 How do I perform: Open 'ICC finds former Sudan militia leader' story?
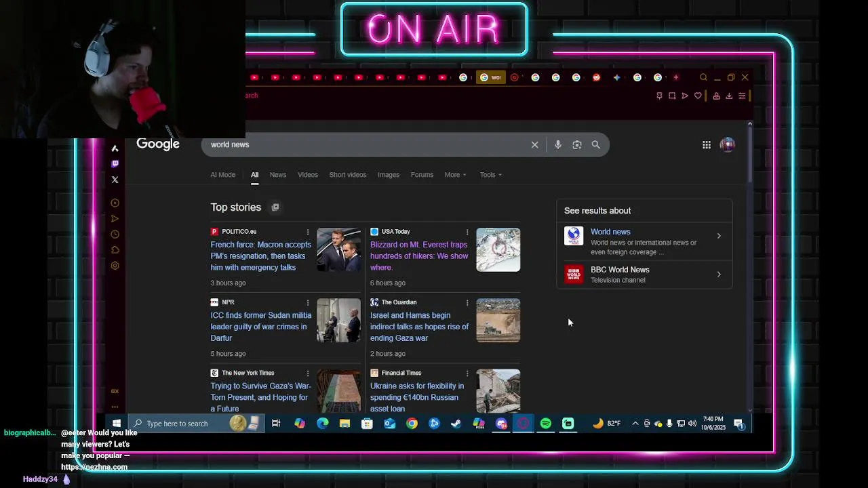click(261, 327)
